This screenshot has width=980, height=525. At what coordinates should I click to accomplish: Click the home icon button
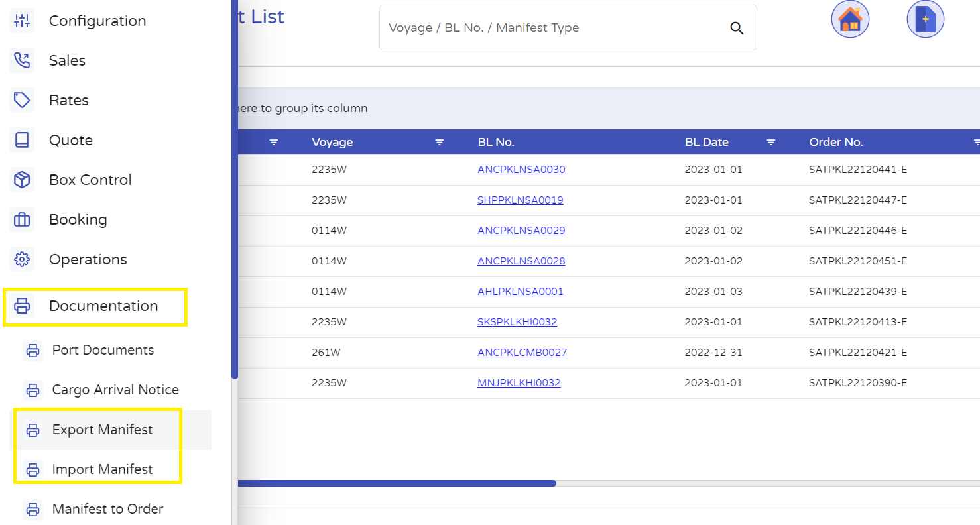click(849, 19)
